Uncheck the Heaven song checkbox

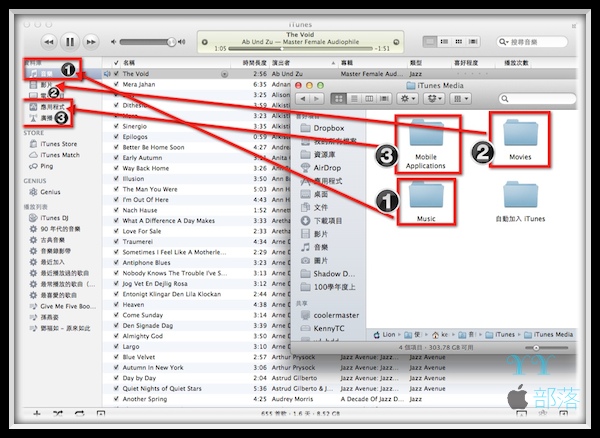[116, 304]
